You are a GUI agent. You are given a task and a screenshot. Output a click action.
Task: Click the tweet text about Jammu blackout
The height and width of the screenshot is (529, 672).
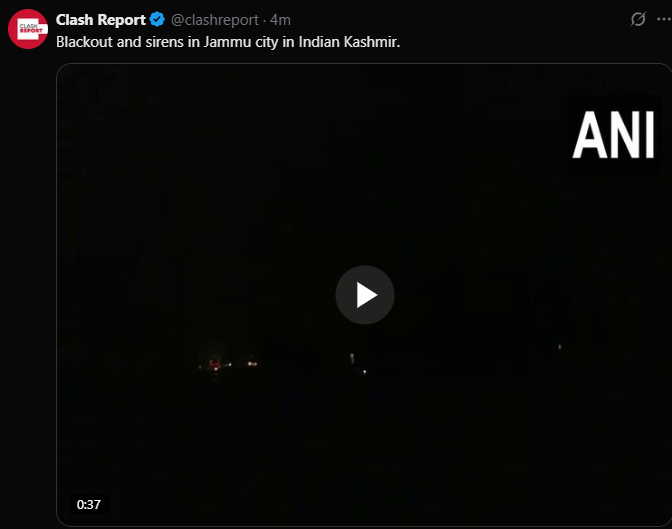click(228, 42)
